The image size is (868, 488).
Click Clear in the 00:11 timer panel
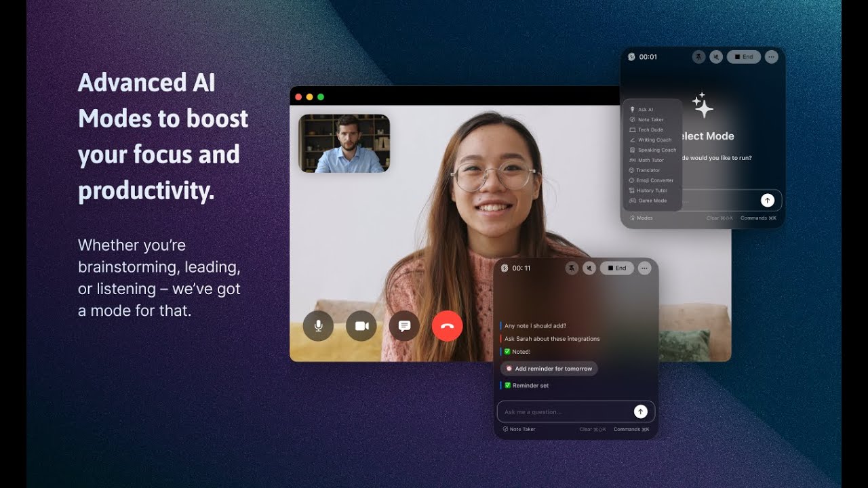(593, 429)
